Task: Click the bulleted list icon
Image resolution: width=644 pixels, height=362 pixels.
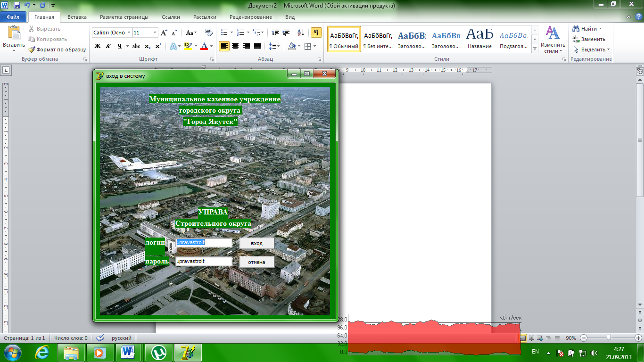Action: [224, 33]
